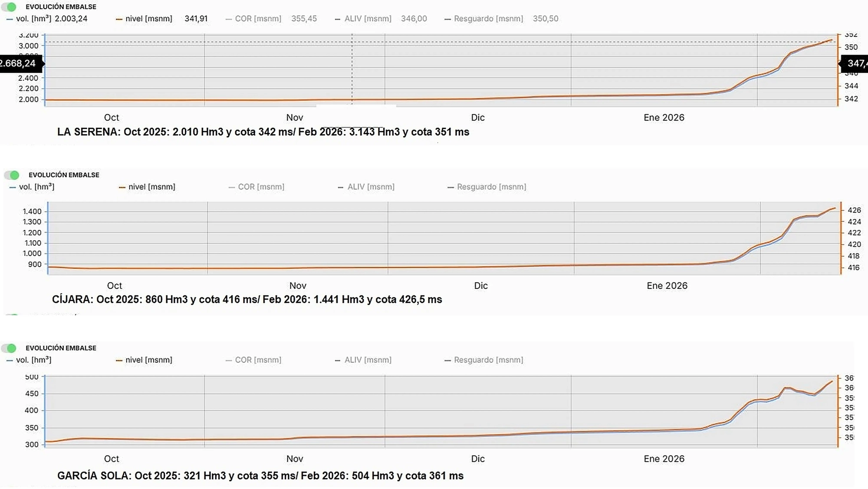Screen dimensions: 868x489
Task: Click the 346,00 ALIV value
Action: [414, 19]
